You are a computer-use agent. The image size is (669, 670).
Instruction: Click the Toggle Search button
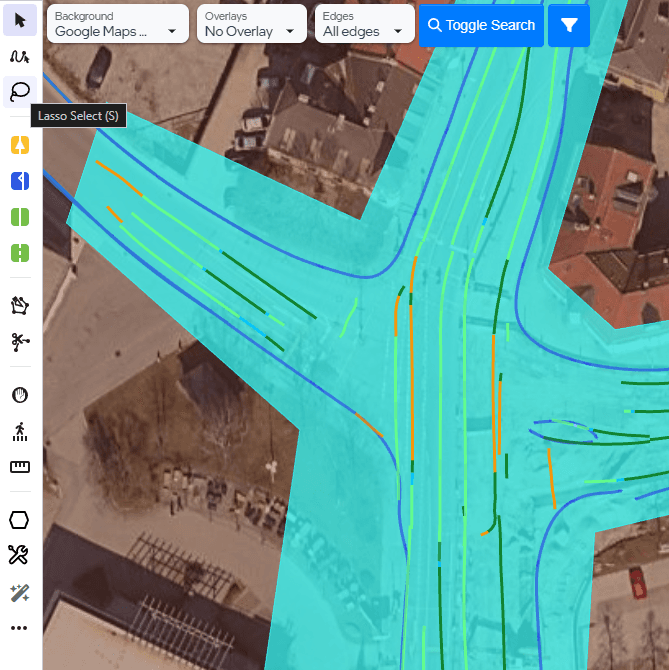[481, 26]
